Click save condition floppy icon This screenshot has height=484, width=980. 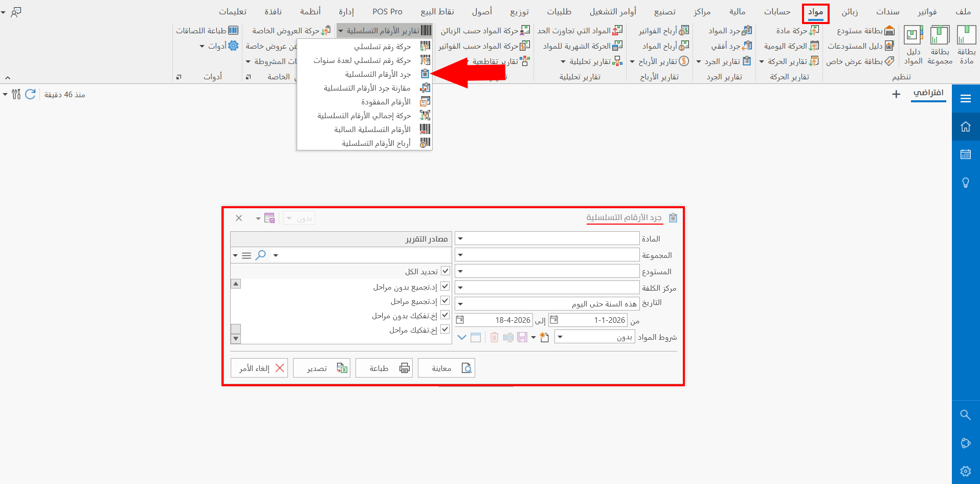click(x=522, y=337)
